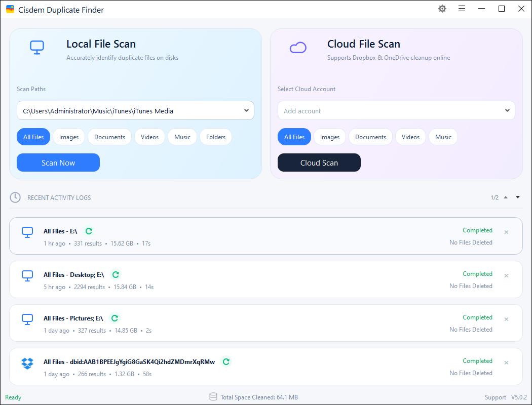Image resolution: width=532 pixels, height=405 pixels.
Task: Click the iTunes Media scan path field
Action: (x=135, y=110)
